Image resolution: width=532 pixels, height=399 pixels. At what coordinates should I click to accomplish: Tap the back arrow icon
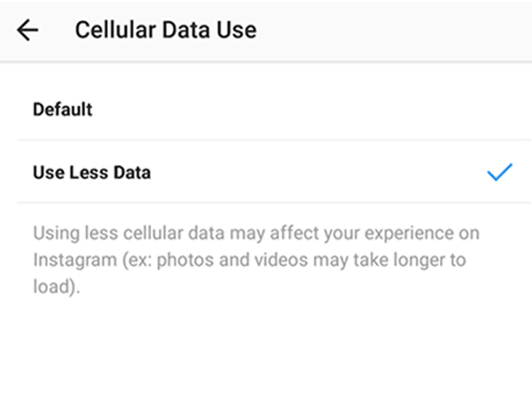28,30
